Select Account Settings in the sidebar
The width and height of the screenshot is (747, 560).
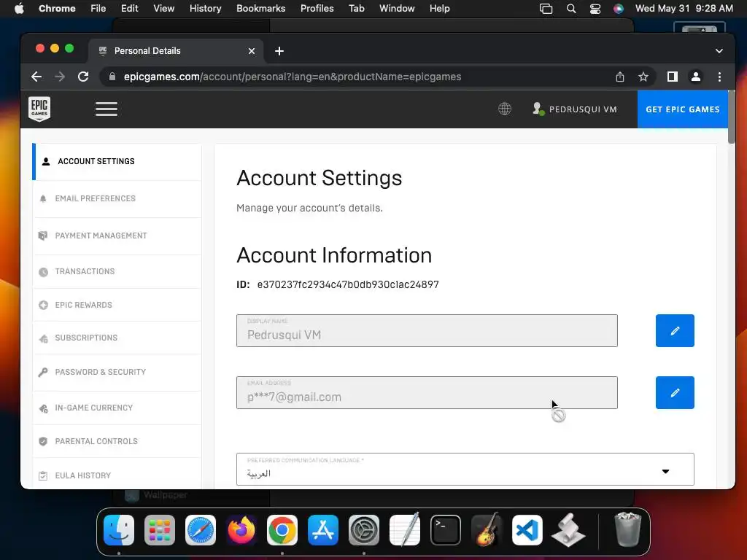pyautogui.click(x=117, y=161)
